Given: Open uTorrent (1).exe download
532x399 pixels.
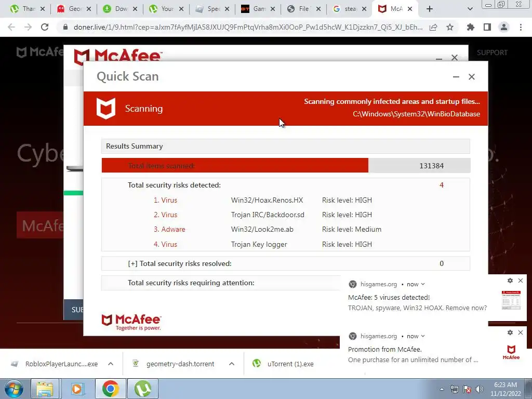Looking at the screenshot, I should pos(283,364).
